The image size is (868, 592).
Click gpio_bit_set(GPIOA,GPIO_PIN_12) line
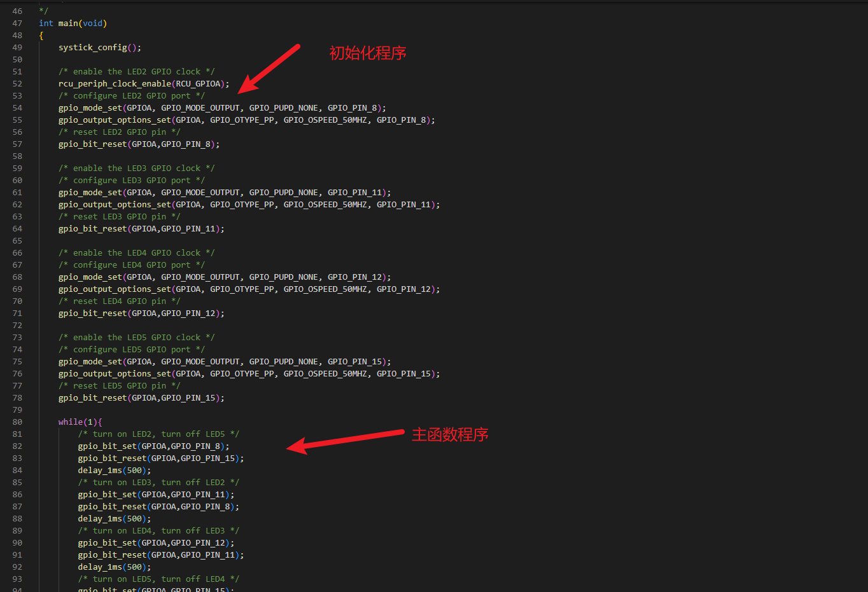coord(157,543)
